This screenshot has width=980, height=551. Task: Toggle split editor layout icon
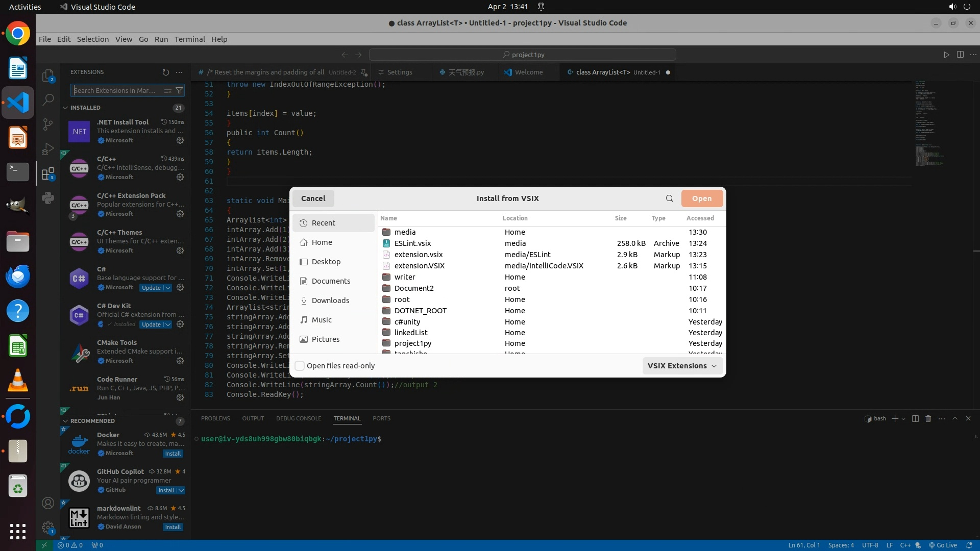tap(960, 55)
